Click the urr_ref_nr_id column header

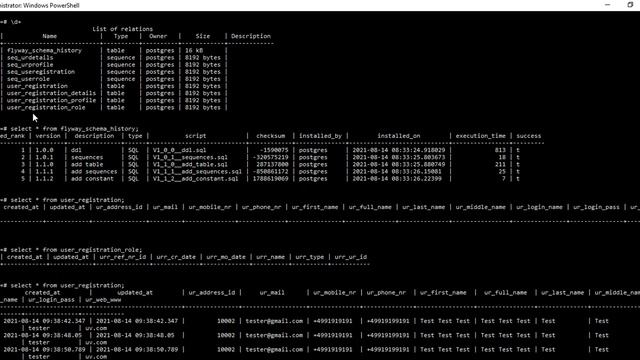pos(122,257)
